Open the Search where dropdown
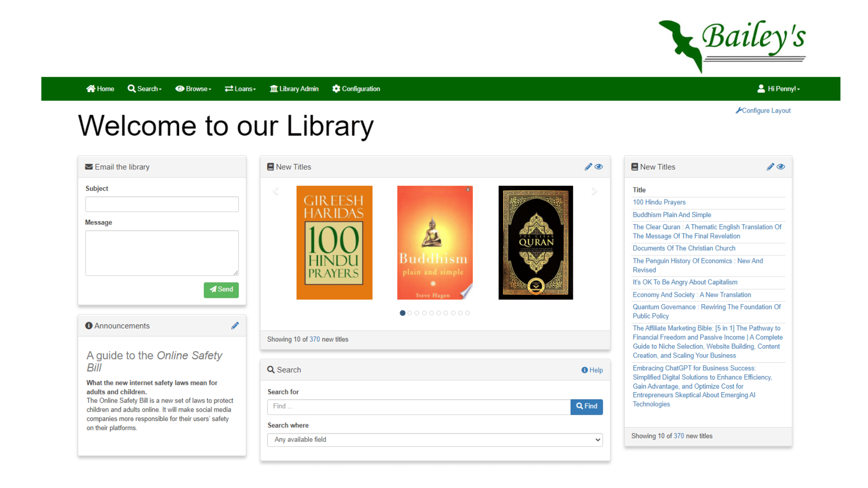This screenshot has width=868, height=488. pyautogui.click(x=435, y=440)
